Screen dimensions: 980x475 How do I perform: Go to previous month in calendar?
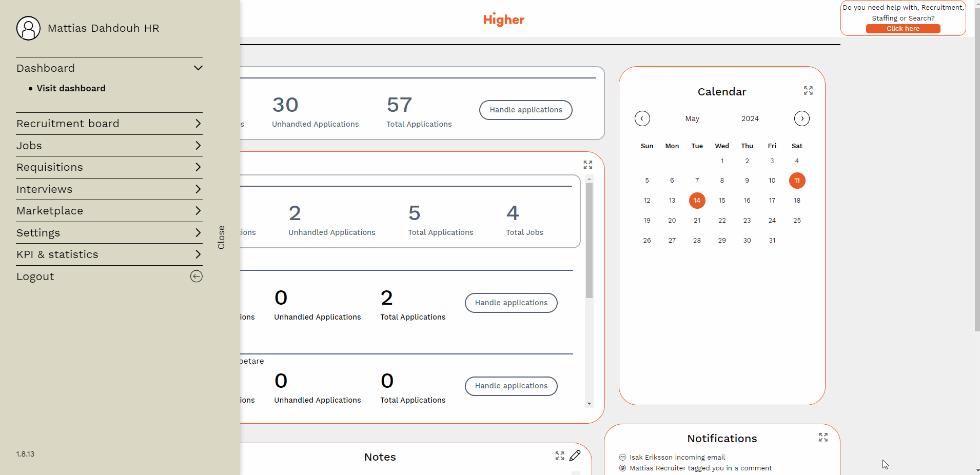click(x=642, y=118)
